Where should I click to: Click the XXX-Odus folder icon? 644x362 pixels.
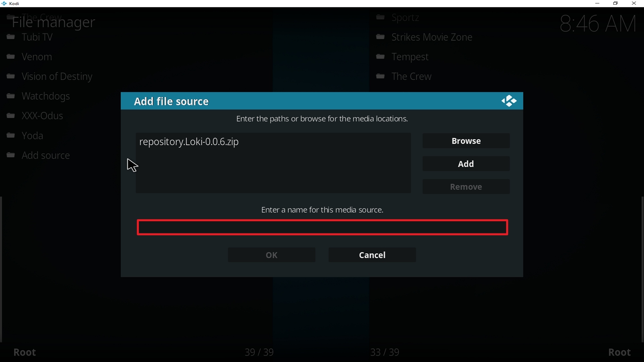[x=11, y=116]
